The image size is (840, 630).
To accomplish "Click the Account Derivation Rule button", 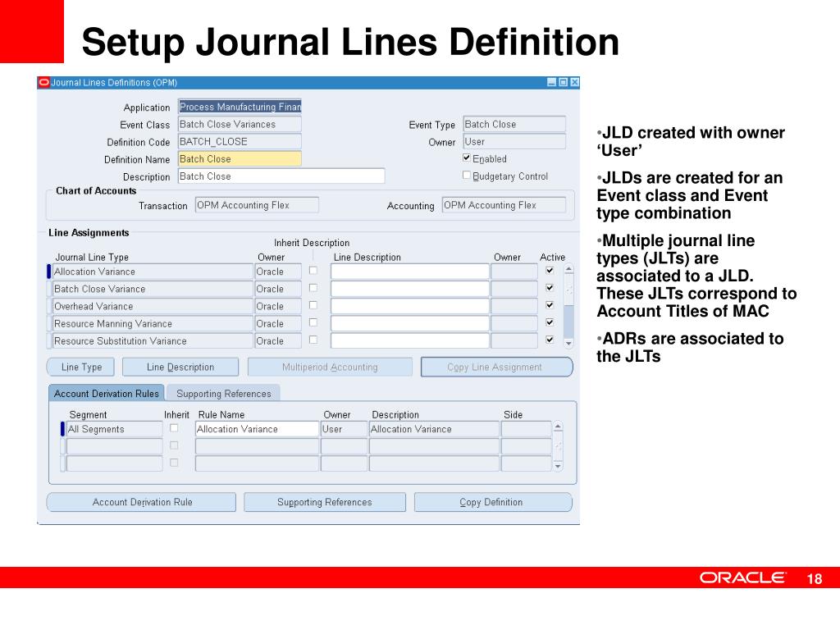I will 141,502.
